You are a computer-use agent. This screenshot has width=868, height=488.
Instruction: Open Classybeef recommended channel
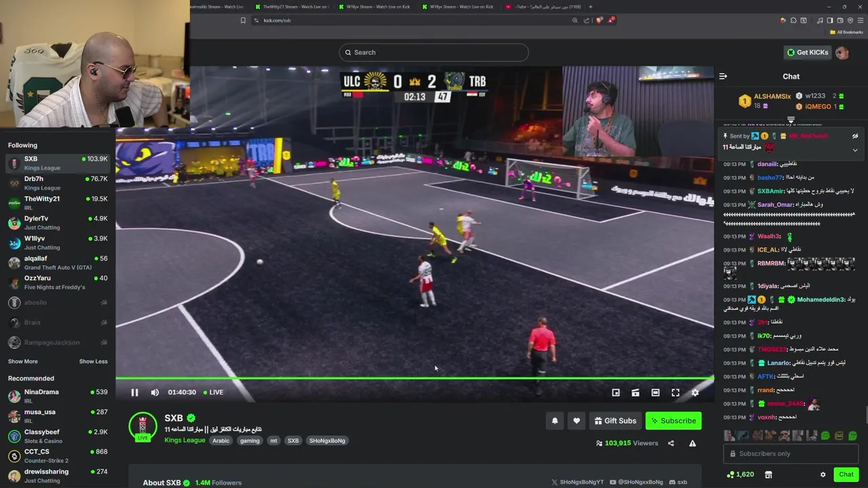[x=58, y=436]
